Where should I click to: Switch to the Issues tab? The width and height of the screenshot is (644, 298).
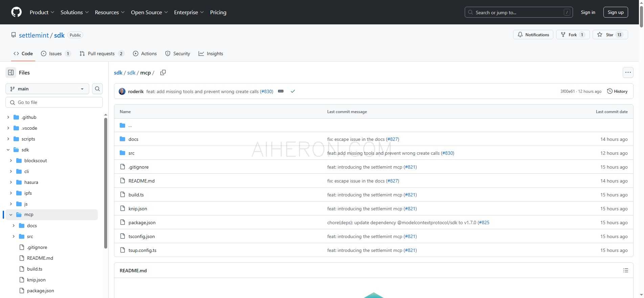[56, 54]
